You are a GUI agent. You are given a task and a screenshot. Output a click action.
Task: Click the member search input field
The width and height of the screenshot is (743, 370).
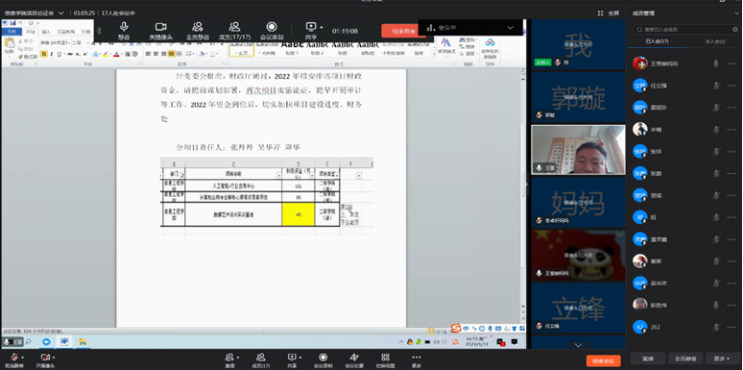[x=685, y=29]
